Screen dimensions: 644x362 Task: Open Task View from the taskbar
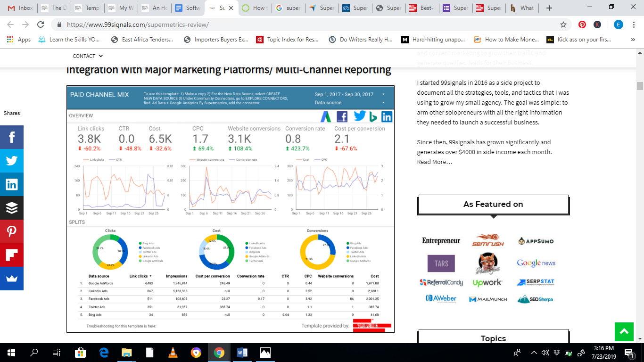pos(57,352)
